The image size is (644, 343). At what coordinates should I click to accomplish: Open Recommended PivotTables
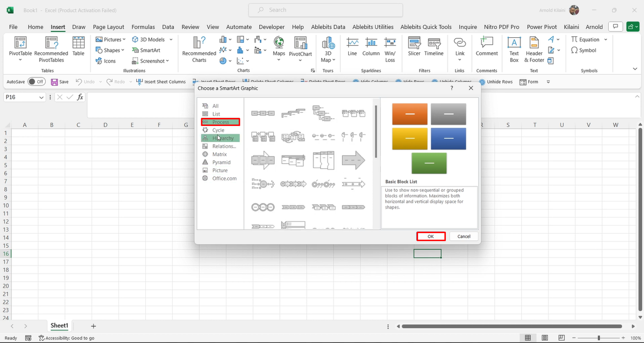coord(51,49)
